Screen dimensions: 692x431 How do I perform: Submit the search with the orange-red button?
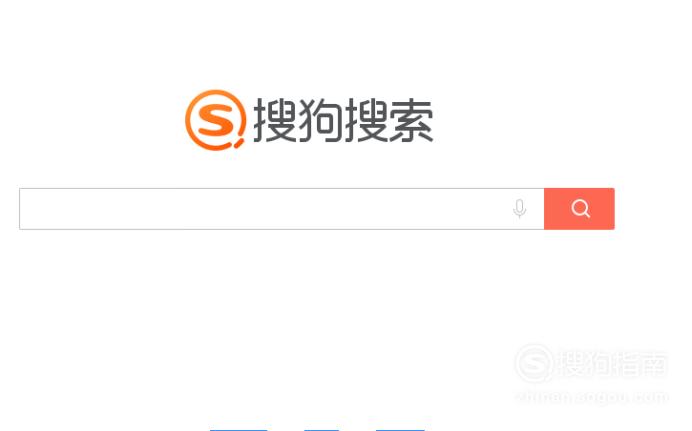(x=579, y=209)
